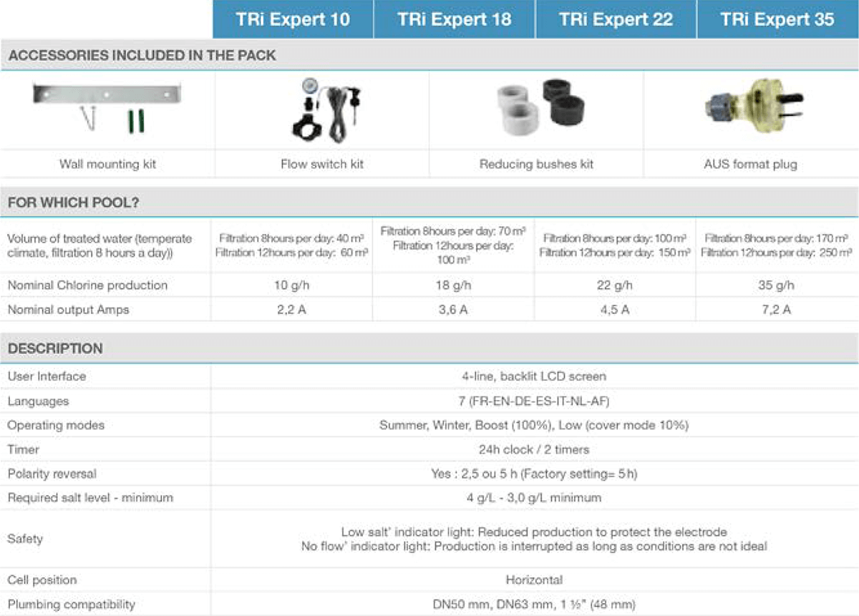The width and height of the screenshot is (859, 616).
Task: Click the 'Description' section heading
Action: [55, 349]
